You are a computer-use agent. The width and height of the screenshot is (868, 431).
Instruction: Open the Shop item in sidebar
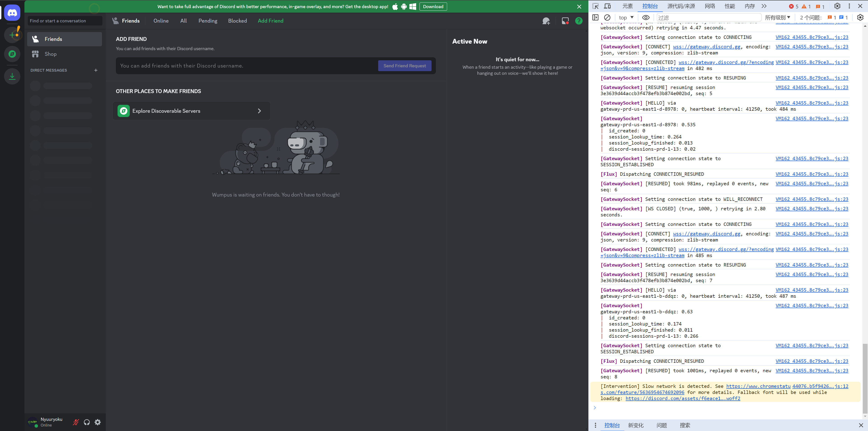click(65, 54)
